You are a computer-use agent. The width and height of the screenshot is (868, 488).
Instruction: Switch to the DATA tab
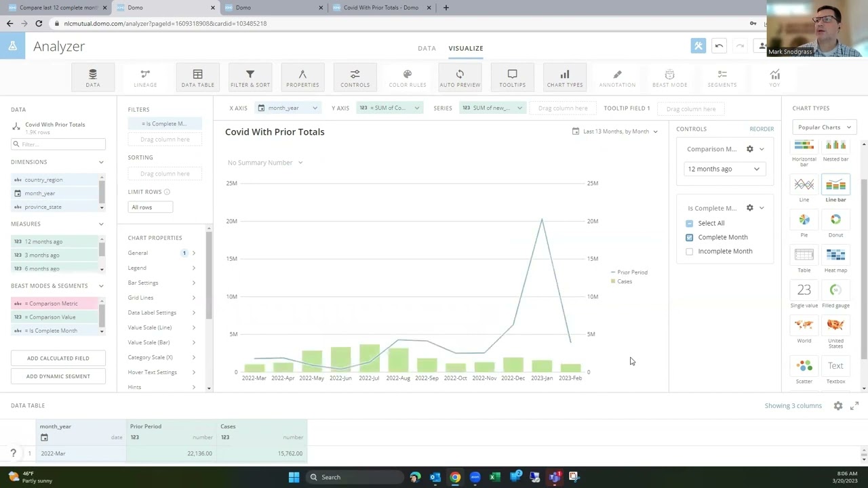point(427,48)
